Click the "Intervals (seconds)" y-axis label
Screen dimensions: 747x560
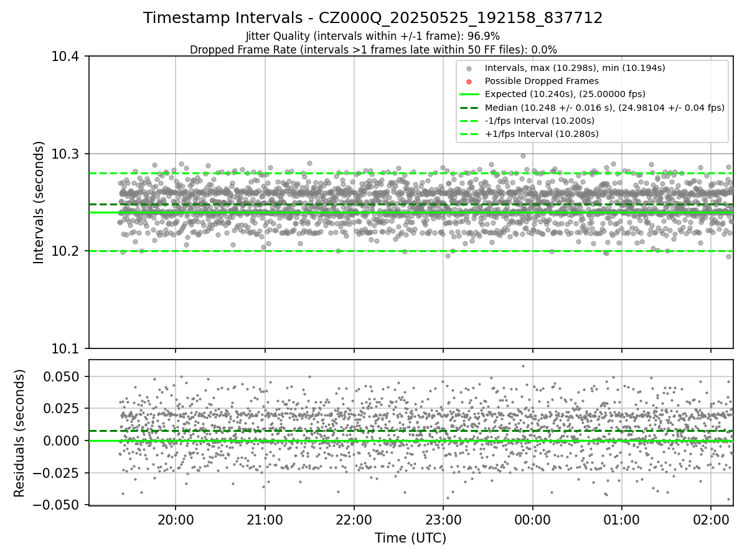point(39,202)
